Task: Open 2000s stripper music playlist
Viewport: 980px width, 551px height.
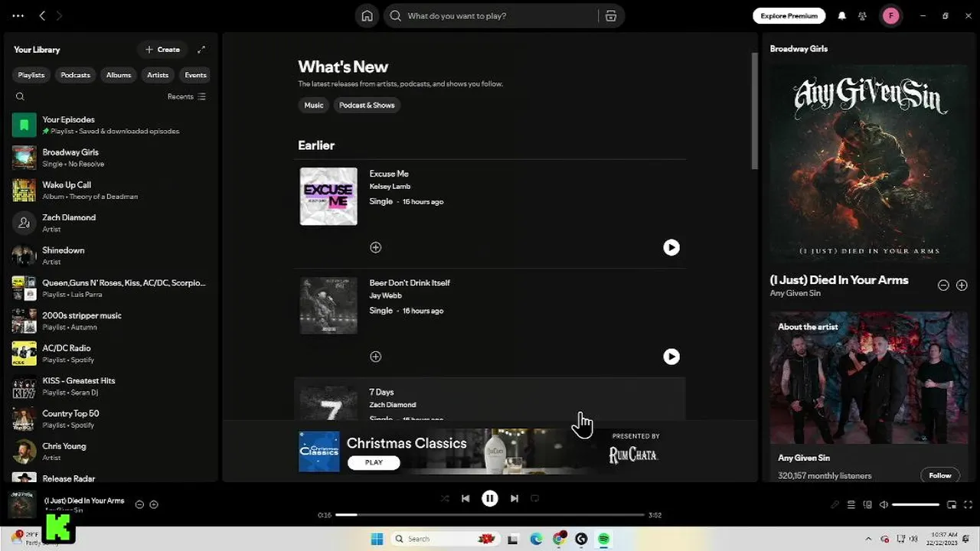Action: [x=111, y=321]
